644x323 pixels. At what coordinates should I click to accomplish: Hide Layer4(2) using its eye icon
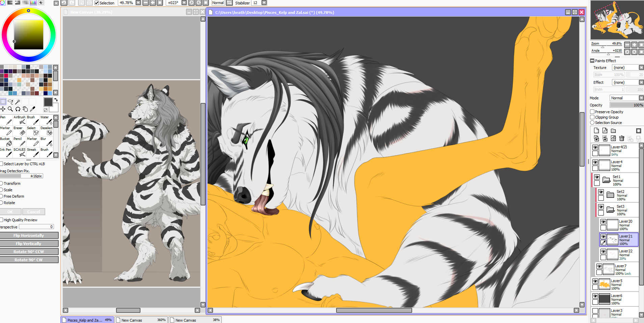595,148
